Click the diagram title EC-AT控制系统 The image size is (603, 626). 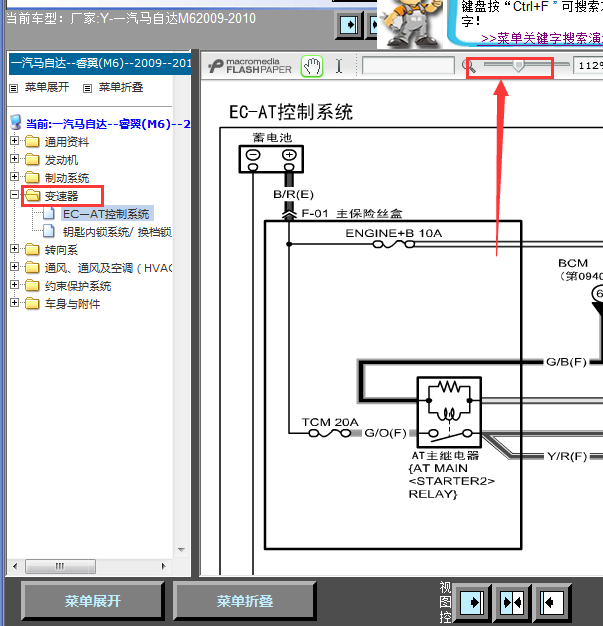pyautogui.click(x=291, y=112)
